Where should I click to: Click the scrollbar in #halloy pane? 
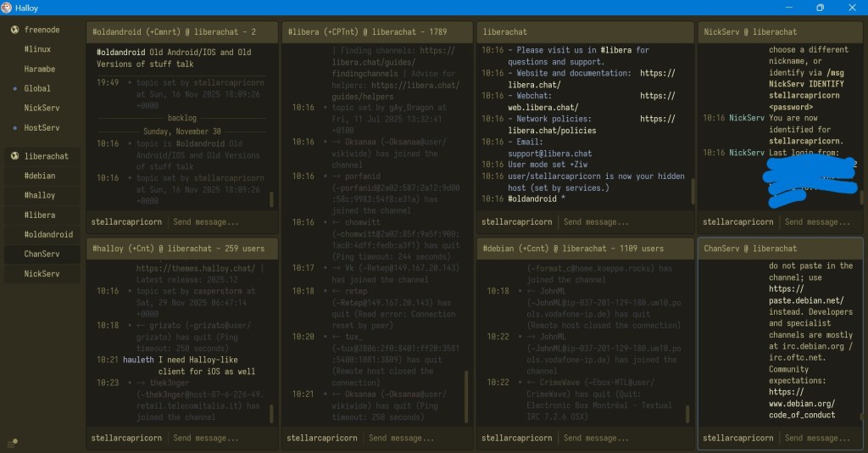[271, 414]
